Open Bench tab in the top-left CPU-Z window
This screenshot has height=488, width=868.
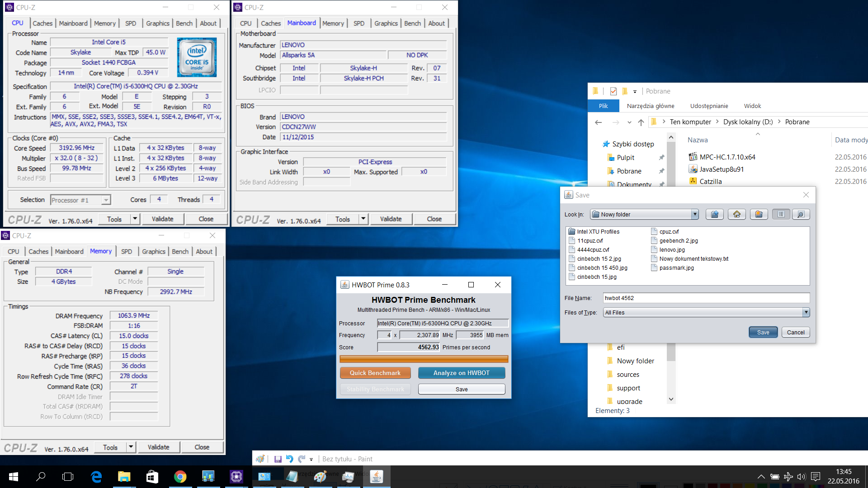click(x=184, y=23)
